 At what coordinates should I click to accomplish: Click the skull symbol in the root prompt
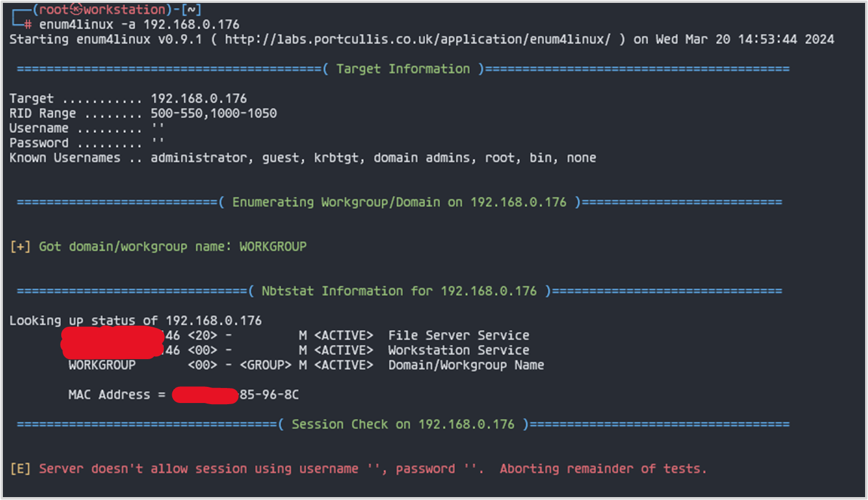[x=77, y=10]
